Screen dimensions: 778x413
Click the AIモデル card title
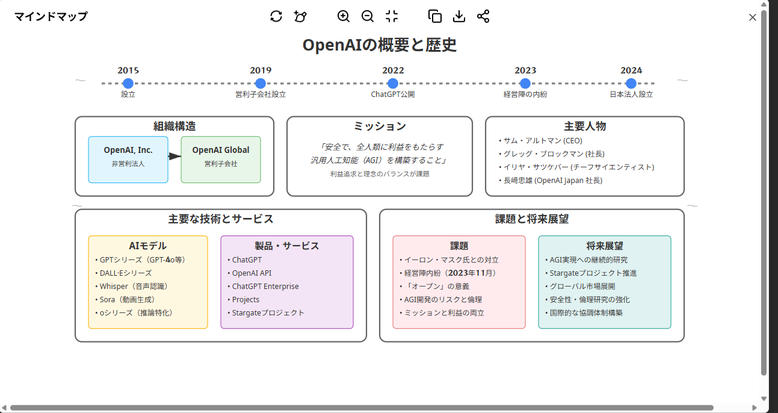148,246
